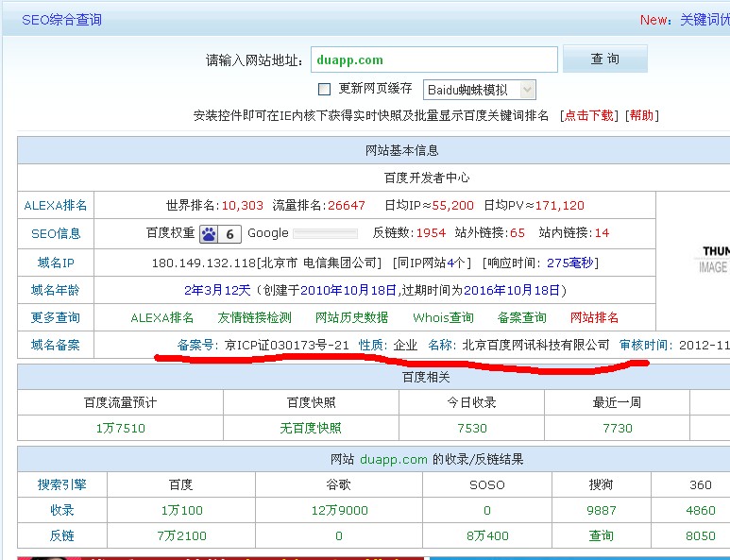The height and width of the screenshot is (560, 730).
Task: Click 360 indexed value 4860
Action: [x=700, y=511]
